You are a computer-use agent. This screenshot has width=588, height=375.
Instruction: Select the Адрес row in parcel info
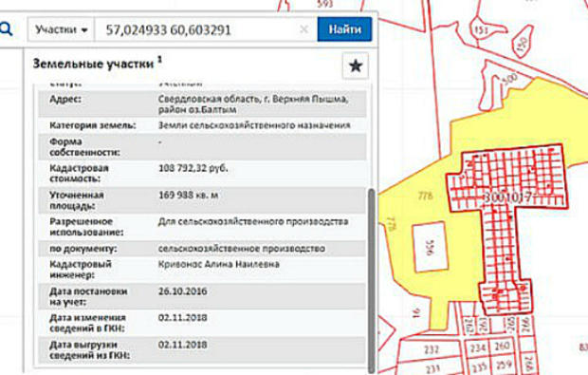(202, 104)
